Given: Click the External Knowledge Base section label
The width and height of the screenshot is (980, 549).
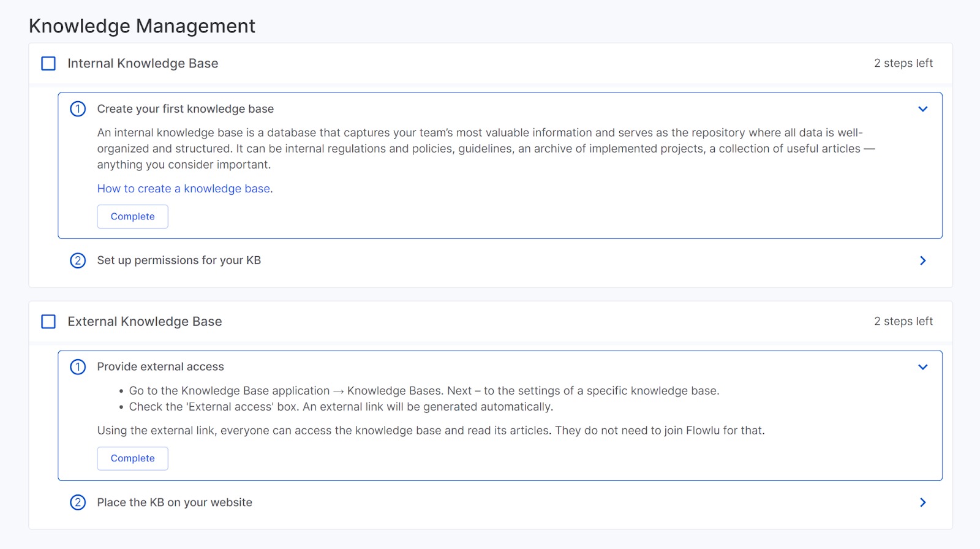Looking at the screenshot, I should point(145,322).
